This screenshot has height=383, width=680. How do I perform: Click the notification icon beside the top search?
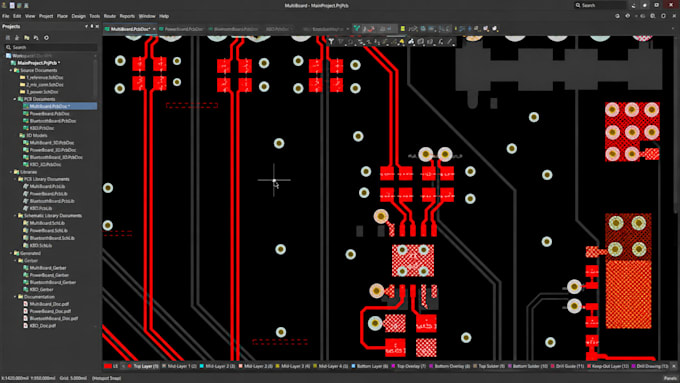tap(634, 5)
